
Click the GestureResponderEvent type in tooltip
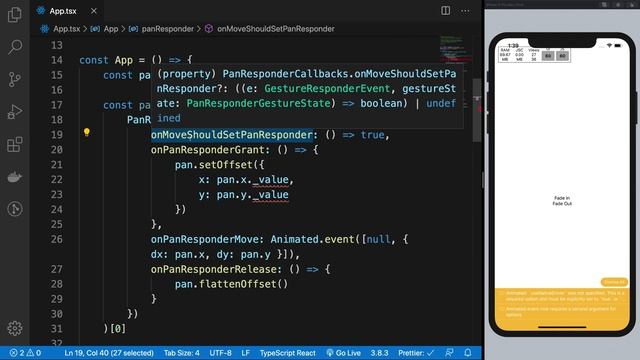point(327,89)
